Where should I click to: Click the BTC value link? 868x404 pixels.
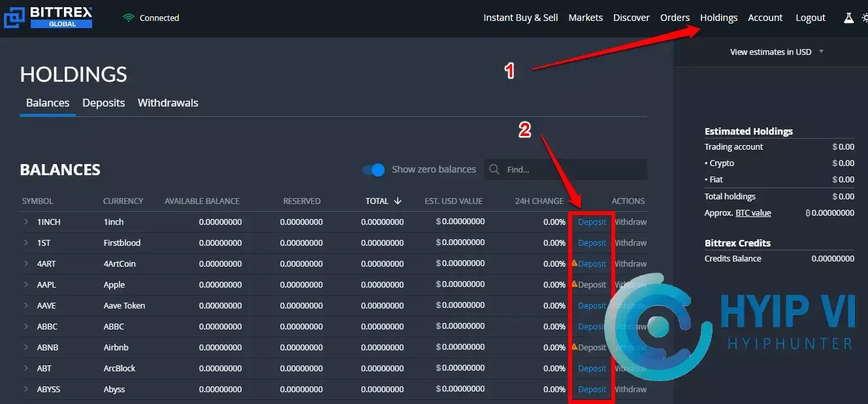(753, 212)
